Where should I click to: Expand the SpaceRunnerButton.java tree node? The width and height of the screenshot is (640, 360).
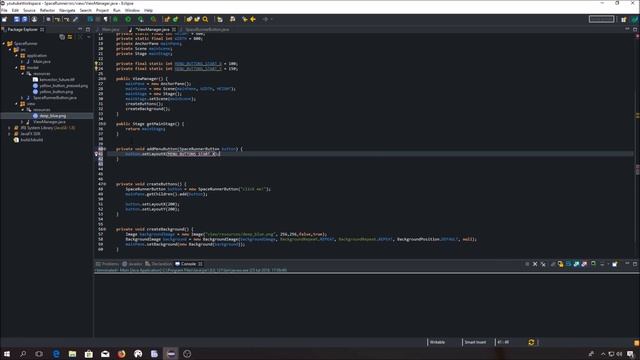pyautogui.click(x=22, y=98)
